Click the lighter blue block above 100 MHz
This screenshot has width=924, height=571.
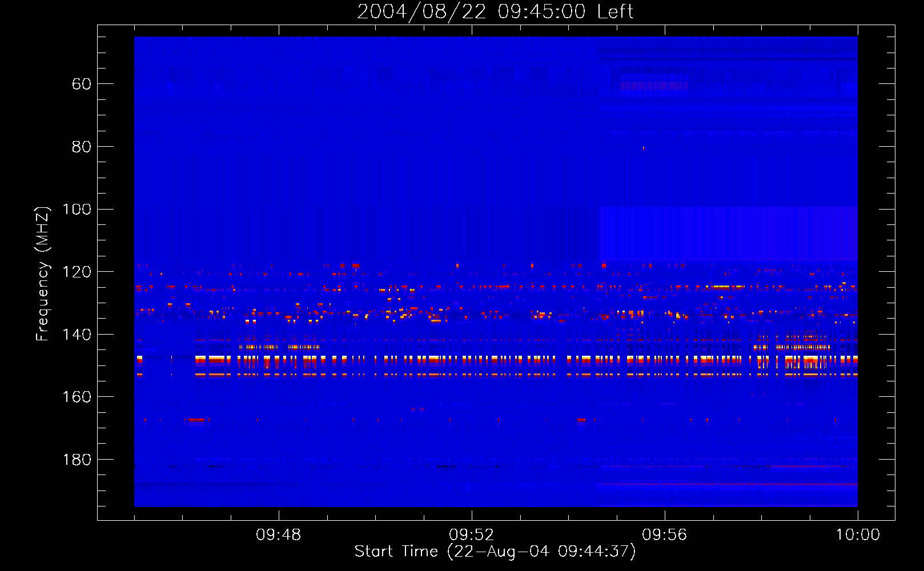point(728,234)
